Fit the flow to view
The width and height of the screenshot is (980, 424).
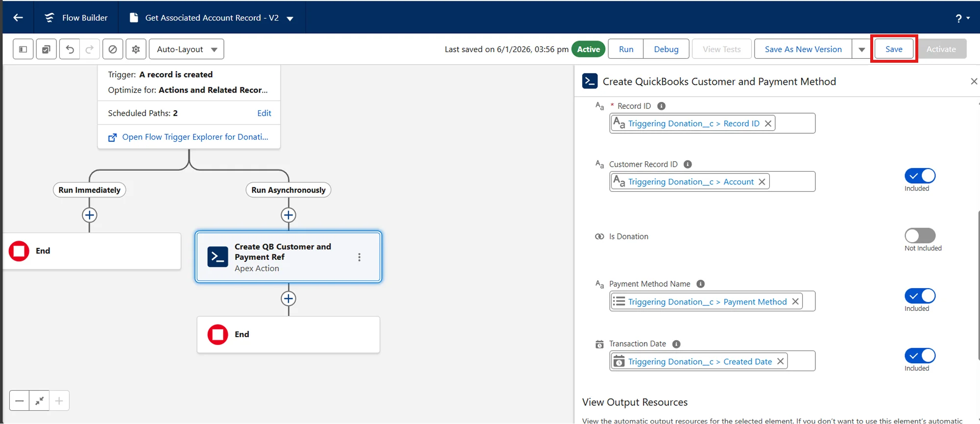pos(39,401)
